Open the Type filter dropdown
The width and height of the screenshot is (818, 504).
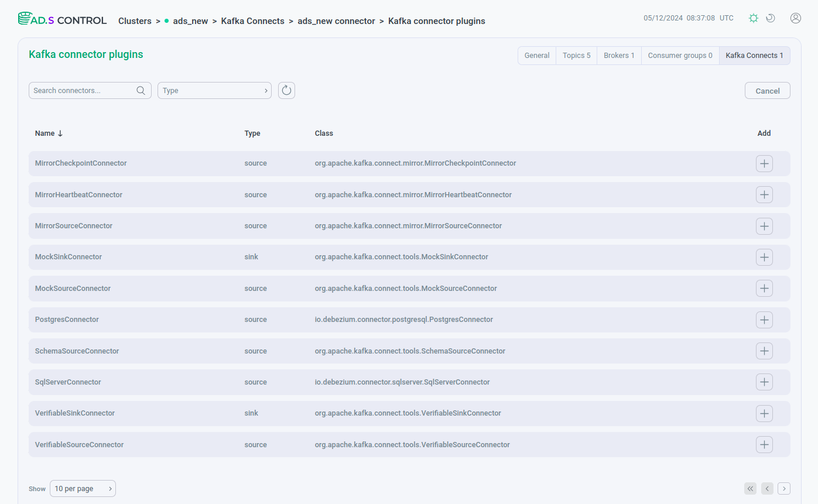(214, 90)
